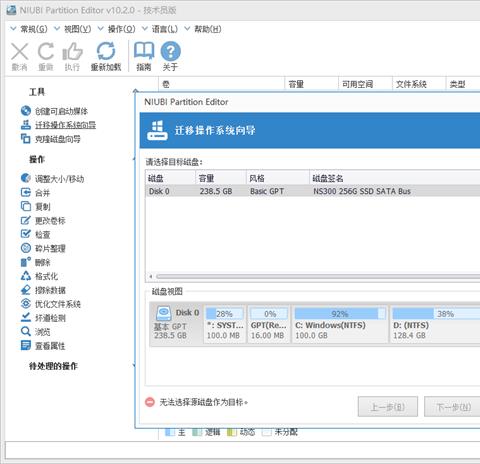Screen dimensions: 480x464
Task: Open 迁移操作系统向导 in the sidebar
Action: pyautogui.click(x=65, y=125)
